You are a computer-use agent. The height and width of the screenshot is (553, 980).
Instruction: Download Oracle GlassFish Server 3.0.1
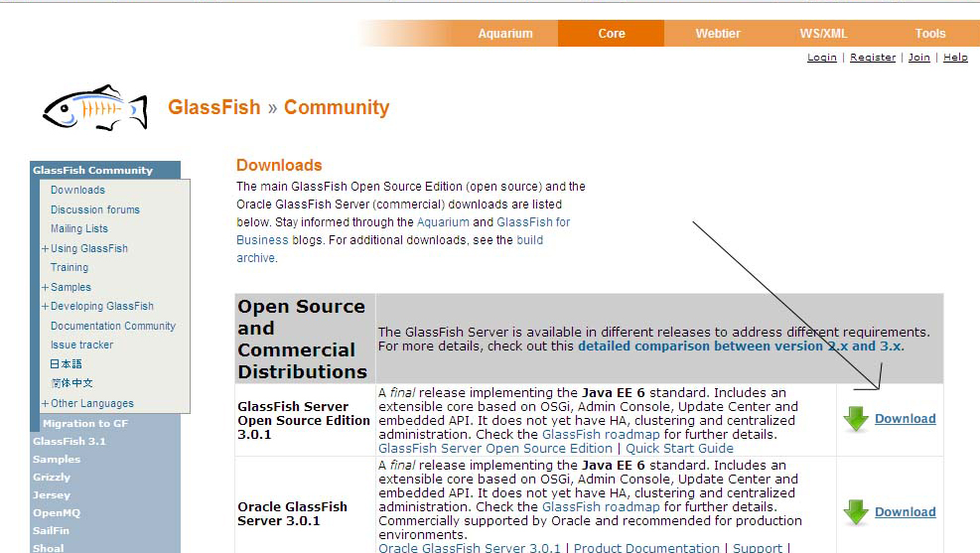(x=905, y=511)
